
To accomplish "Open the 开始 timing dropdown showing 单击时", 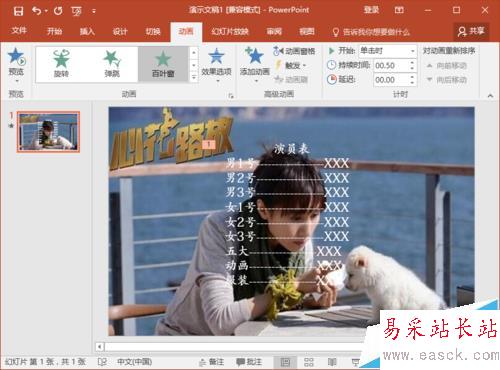I will click(388, 51).
